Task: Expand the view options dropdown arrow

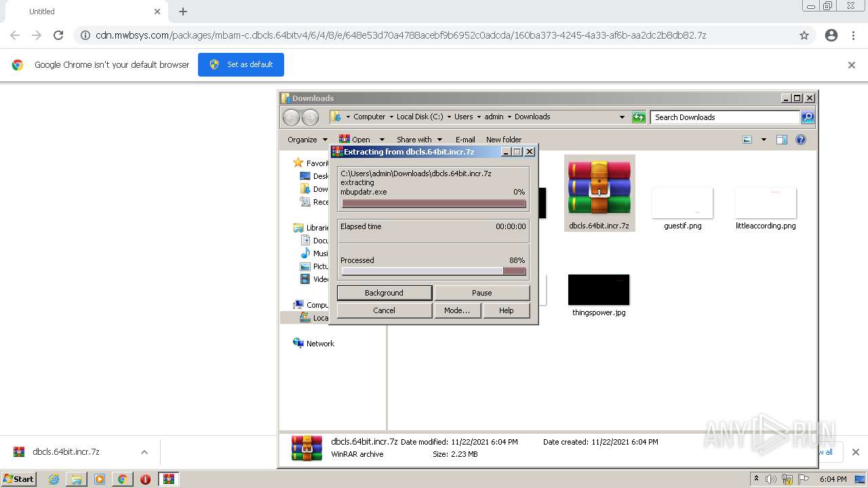Action: 764,140
